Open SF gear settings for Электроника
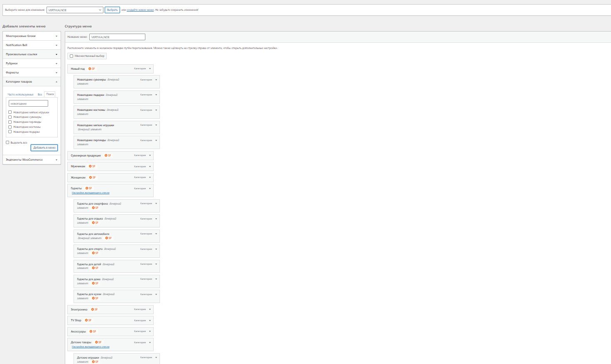Screen dimensions: 611x364 pyautogui.click(x=94, y=310)
